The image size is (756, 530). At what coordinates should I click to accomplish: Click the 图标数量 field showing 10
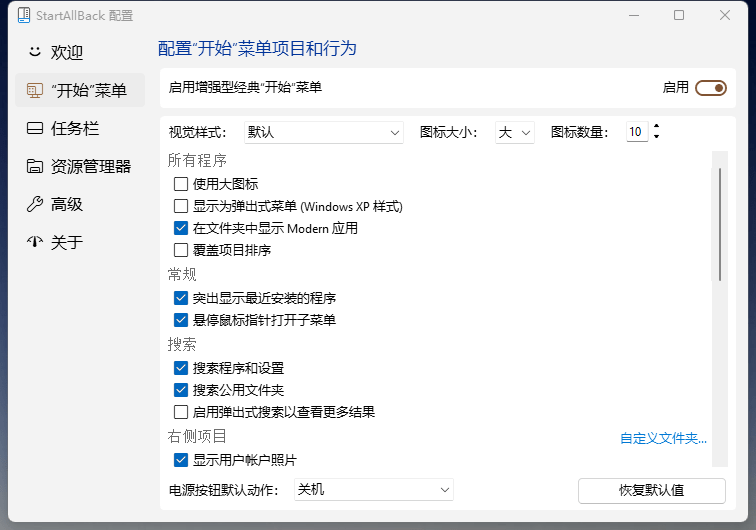637,132
